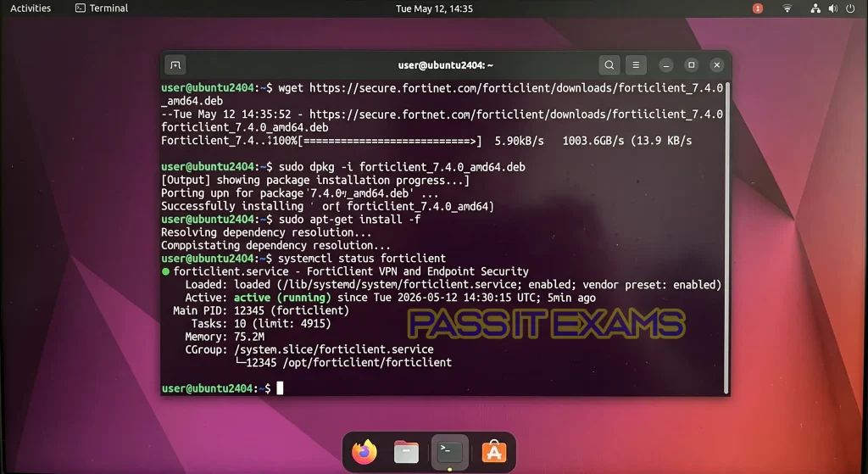This screenshot has width=868, height=474.
Task: Click the 'showing package installation progress' line
Action: [x=315, y=180]
